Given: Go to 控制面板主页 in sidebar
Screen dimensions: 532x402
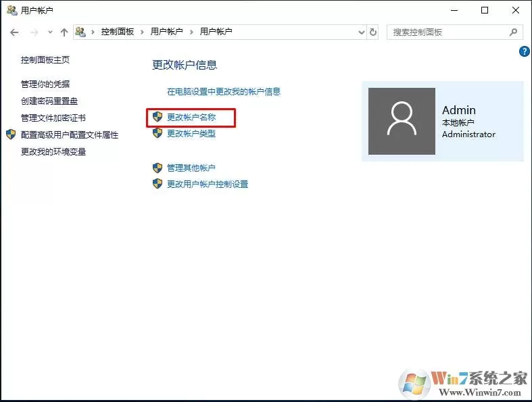Looking at the screenshot, I should pyautogui.click(x=45, y=60).
